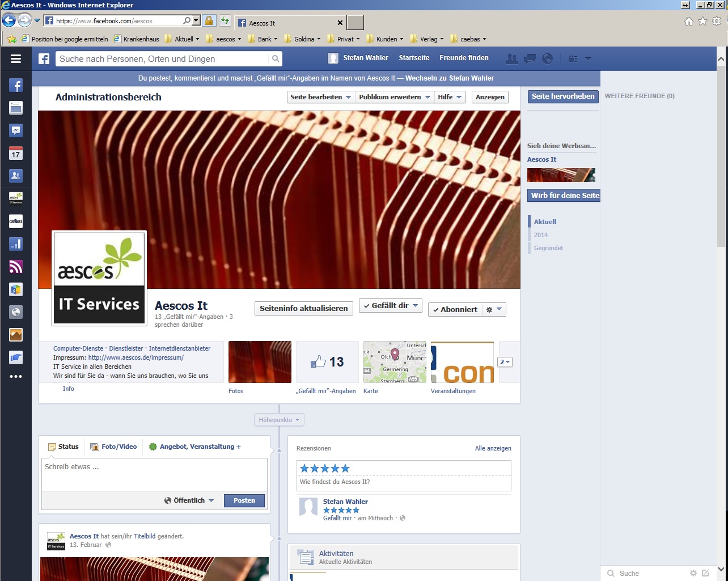728x581 pixels.
Task: Open the pointing hand icon in sidebar
Action: (x=16, y=357)
